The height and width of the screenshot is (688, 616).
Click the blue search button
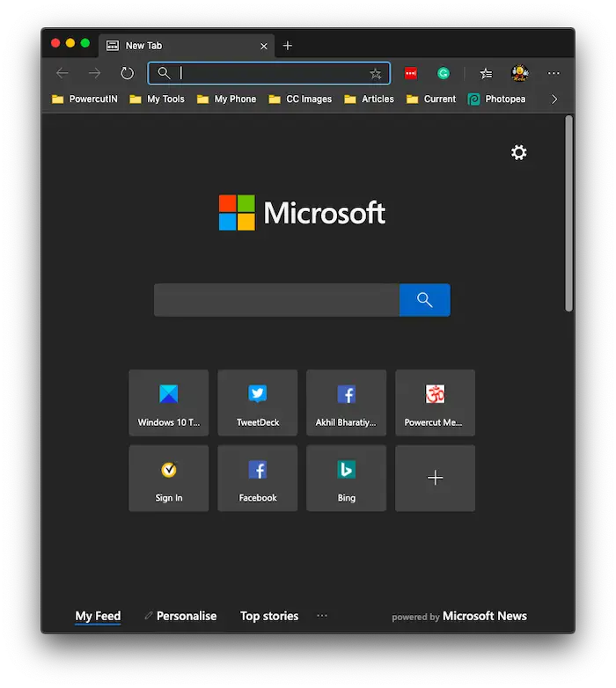425,300
